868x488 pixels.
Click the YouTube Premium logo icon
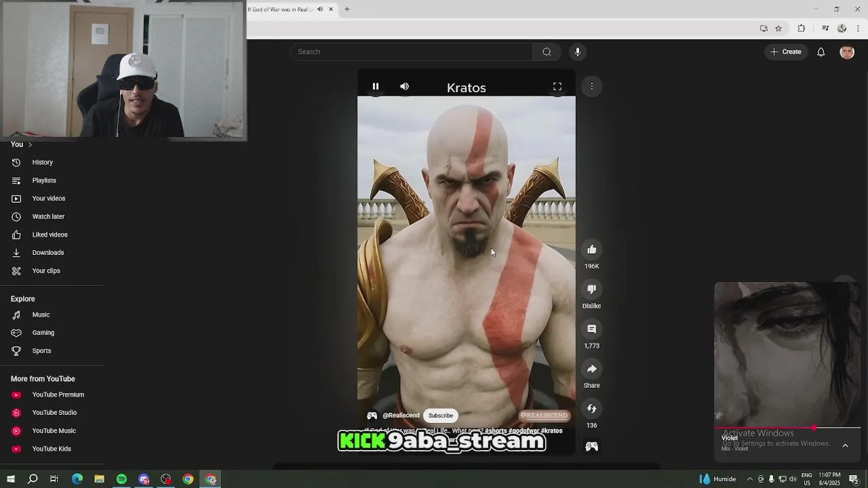pos(16,394)
